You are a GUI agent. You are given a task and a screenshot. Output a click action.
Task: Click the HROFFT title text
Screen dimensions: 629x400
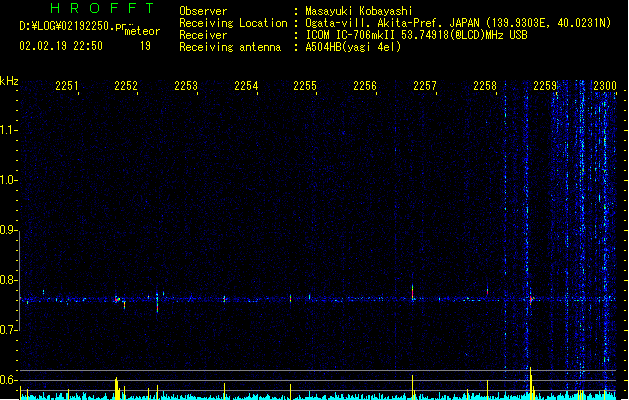pos(102,8)
